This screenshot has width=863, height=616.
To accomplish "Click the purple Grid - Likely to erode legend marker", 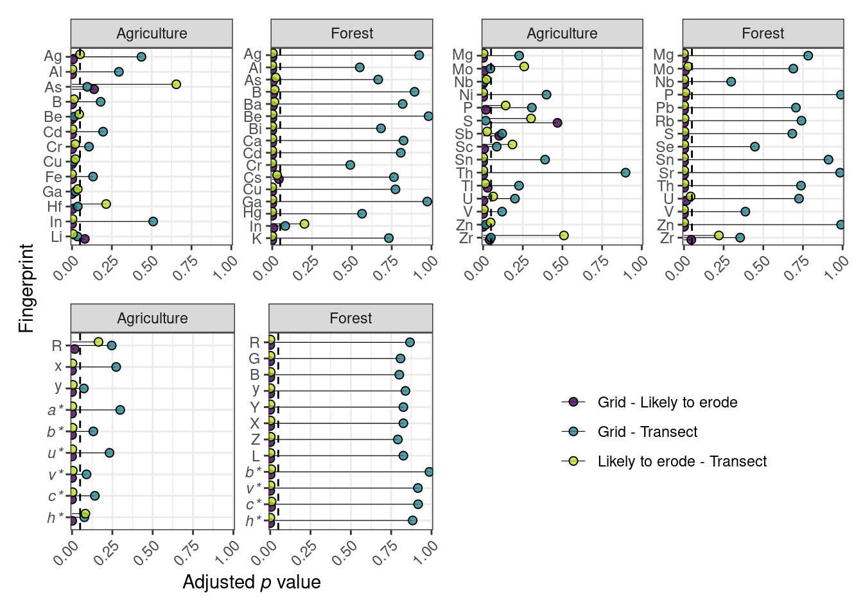I will click(573, 402).
